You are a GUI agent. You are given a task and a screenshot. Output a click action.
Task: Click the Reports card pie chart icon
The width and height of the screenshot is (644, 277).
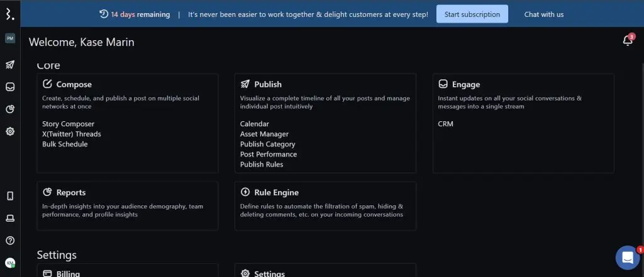(47, 192)
